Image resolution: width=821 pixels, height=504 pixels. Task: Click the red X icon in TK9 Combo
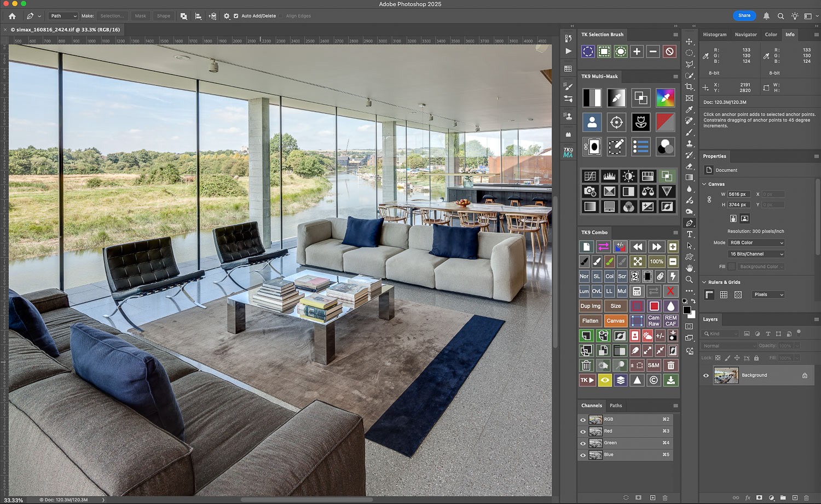pyautogui.click(x=670, y=291)
